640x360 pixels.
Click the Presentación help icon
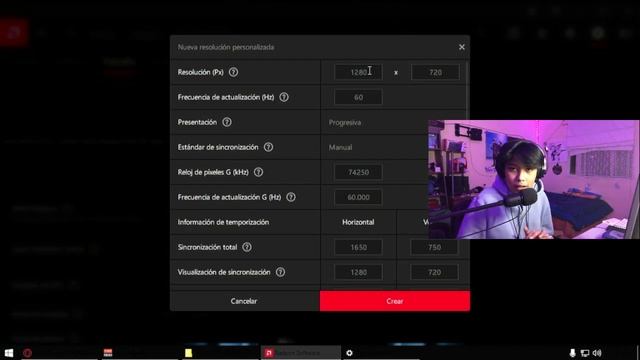coord(227,122)
